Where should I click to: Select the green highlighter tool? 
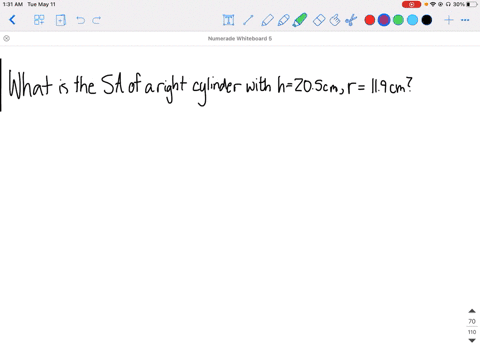click(x=299, y=20)
